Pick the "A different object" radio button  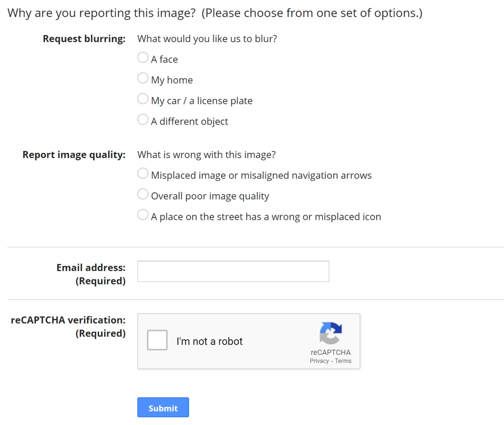(x=143, y=120)
